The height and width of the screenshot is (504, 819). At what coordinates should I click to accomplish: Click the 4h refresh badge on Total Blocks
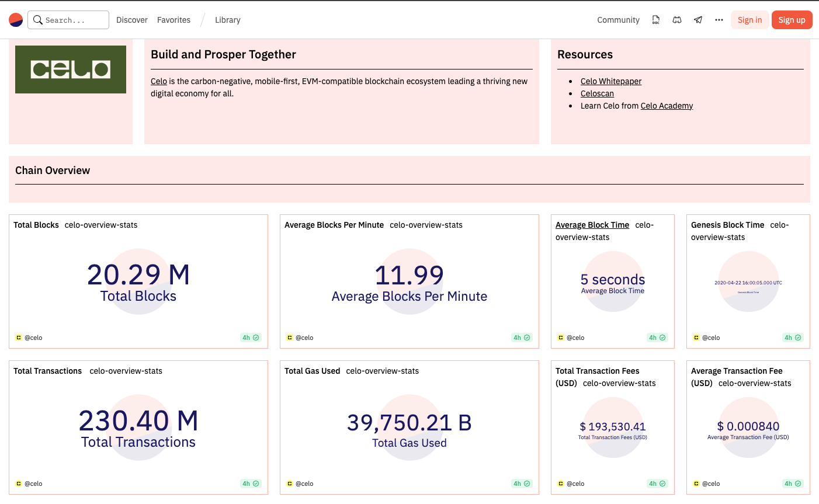[251, 338]
